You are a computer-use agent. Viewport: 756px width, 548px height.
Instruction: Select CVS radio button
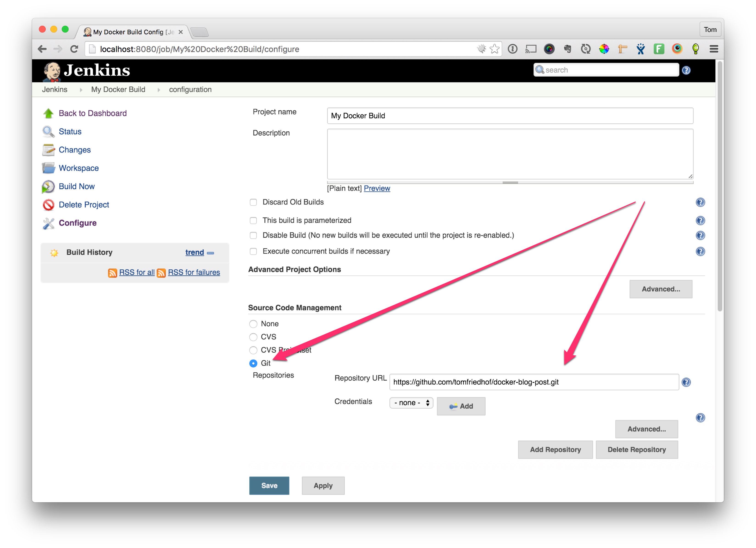253,337
